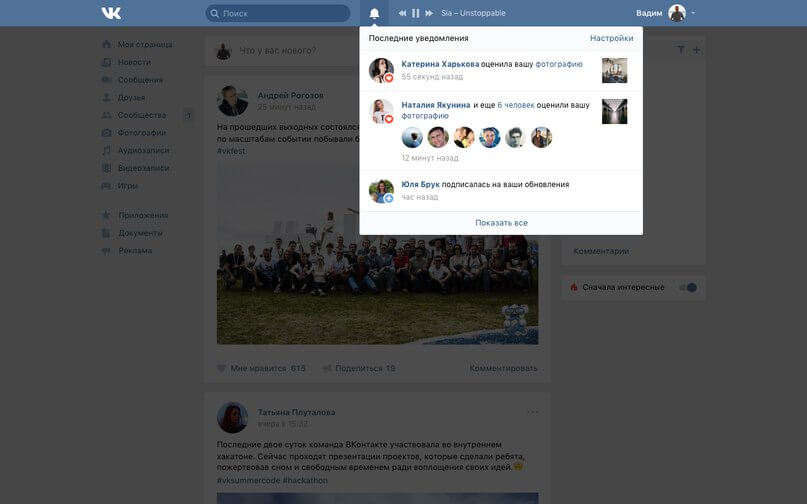Open Катерина Харькова profile link
The height and width of the screenshot is (504, 807).
point(441,64)
